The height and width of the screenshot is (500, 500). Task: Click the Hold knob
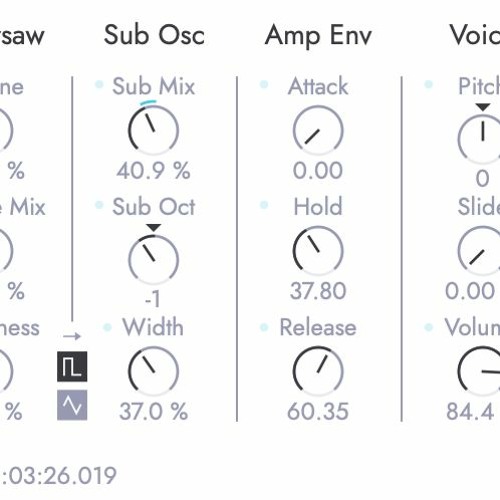318,250
